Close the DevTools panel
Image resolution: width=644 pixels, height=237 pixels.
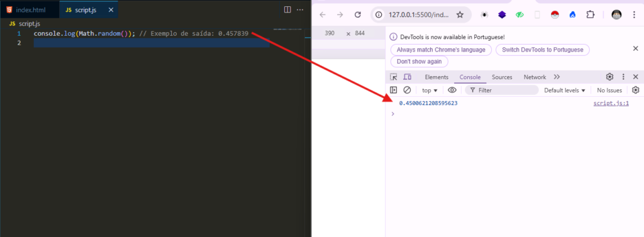click(635, 77)
